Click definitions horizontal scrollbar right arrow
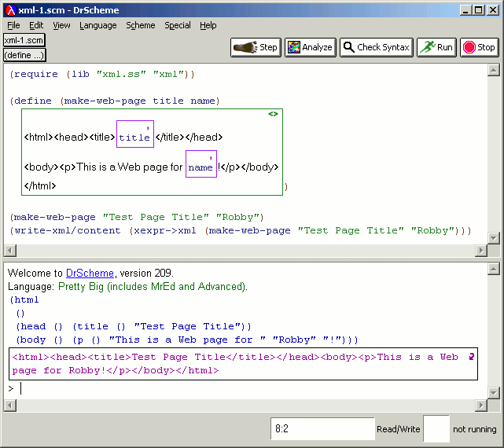Screen dimensions: 504x448 coord(481,251)
